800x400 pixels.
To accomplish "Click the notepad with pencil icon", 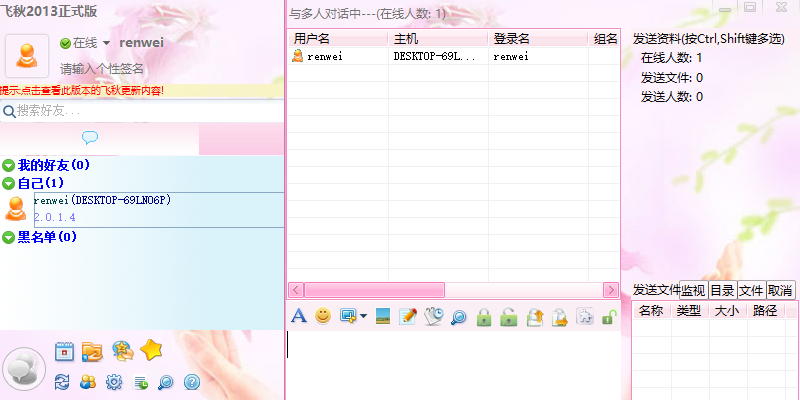I will pyautogui.click(x=408, y=316).
